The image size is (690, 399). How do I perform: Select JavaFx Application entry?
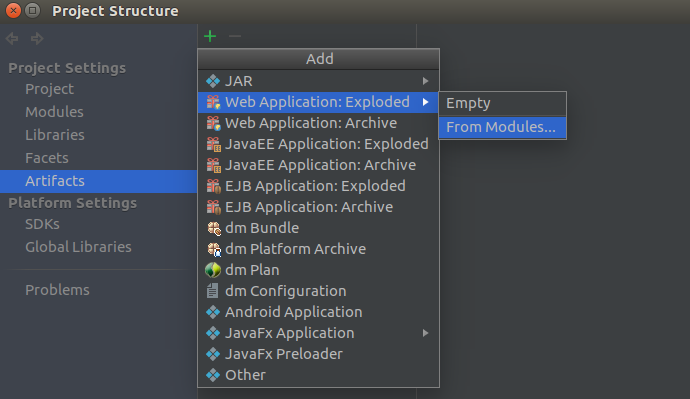pyautogui.click(x=319, y=333)
